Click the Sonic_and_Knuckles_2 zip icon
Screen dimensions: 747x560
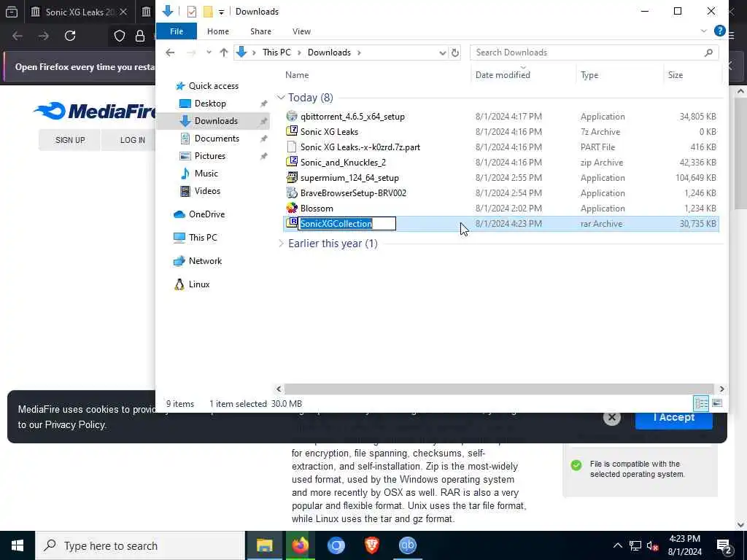292,162
